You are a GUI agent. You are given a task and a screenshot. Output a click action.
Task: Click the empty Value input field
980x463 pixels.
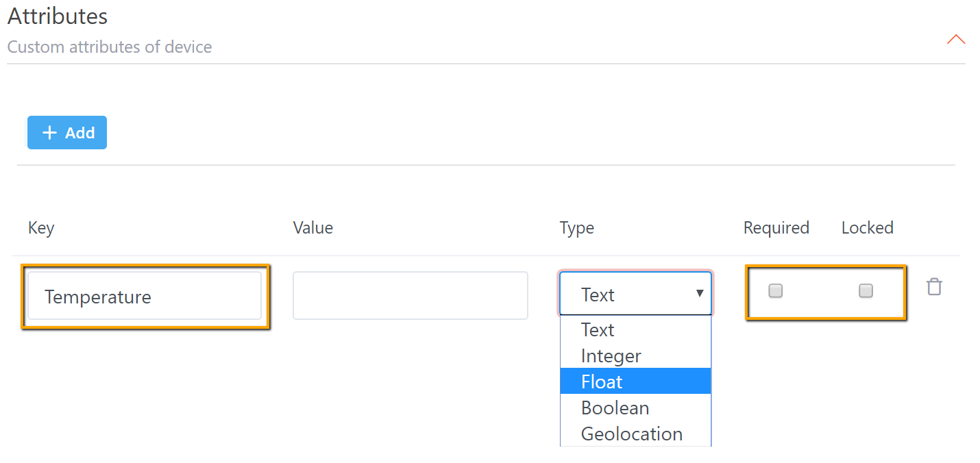[x=410, y=296]
